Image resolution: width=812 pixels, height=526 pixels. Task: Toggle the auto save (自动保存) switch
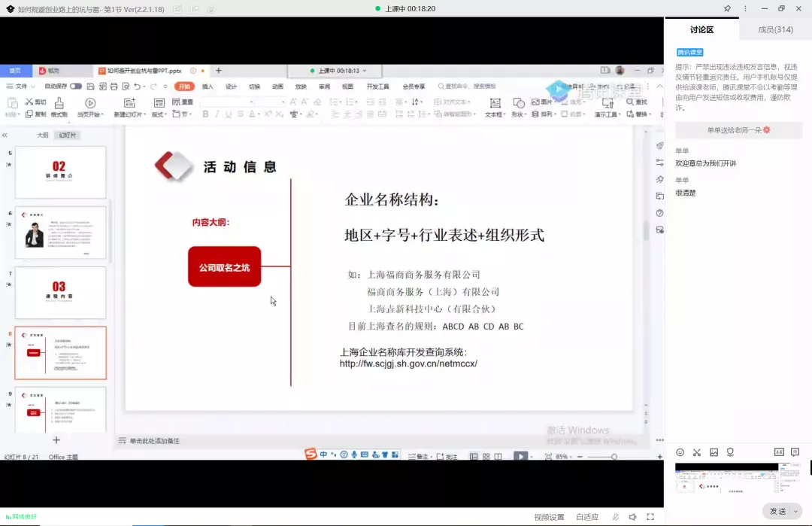76,86
